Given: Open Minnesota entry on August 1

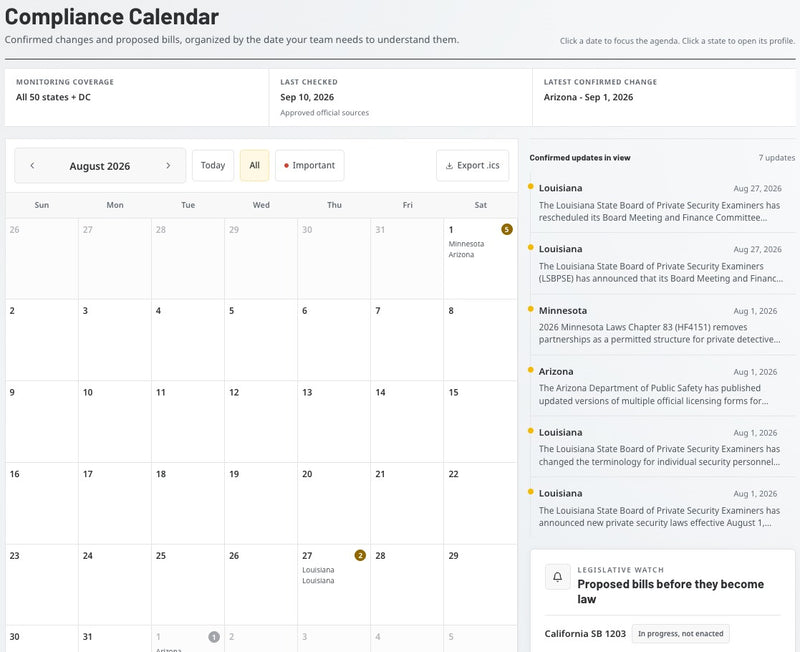Looking at the screenshot, I should (466, 244).
